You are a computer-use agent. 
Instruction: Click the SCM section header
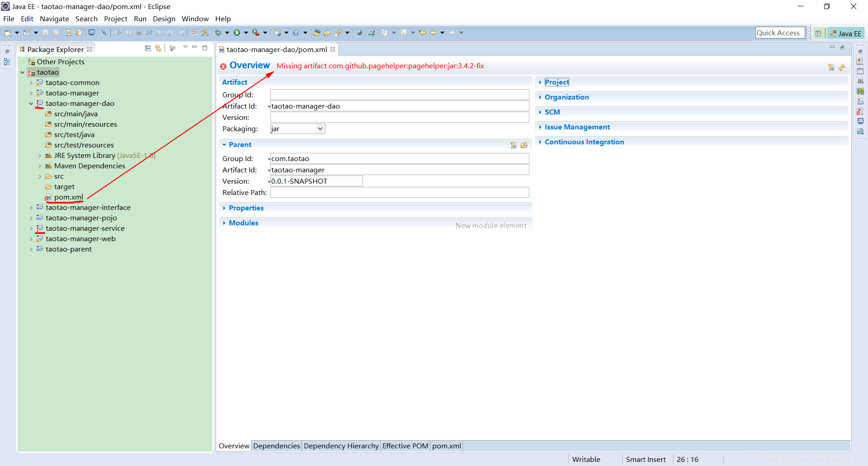552,112
